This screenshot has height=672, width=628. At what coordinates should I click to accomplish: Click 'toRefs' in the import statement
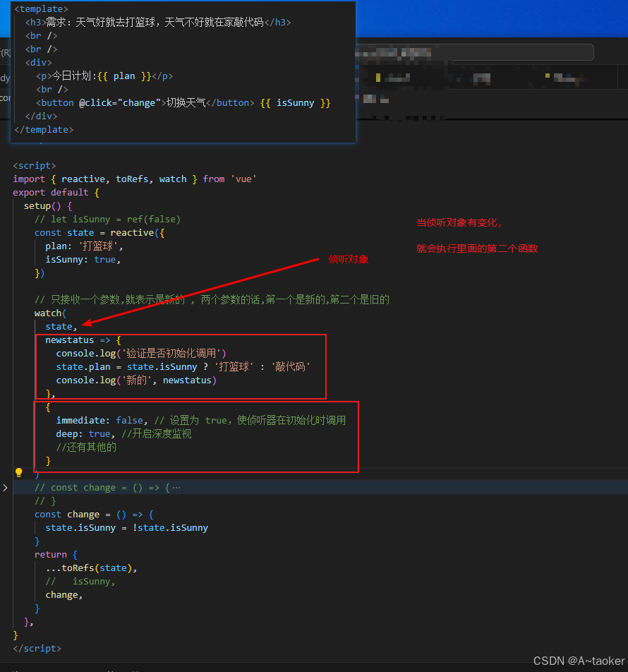click(x=132, y=179)
